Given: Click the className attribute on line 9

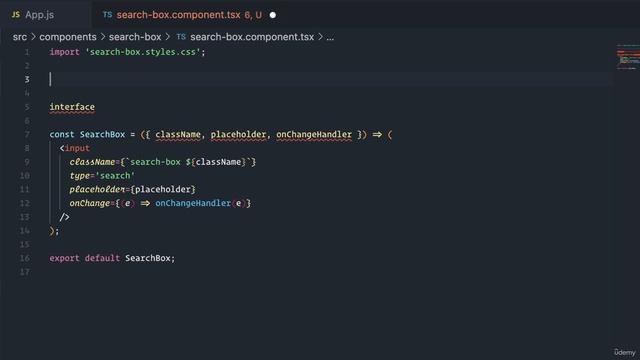Looking at the screenshot, I should tap(92, 162).
